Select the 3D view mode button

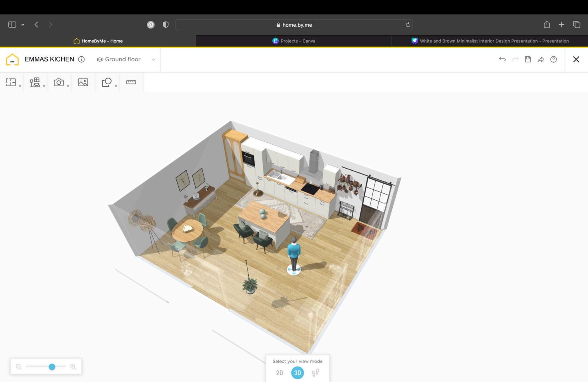click(298, 373)
